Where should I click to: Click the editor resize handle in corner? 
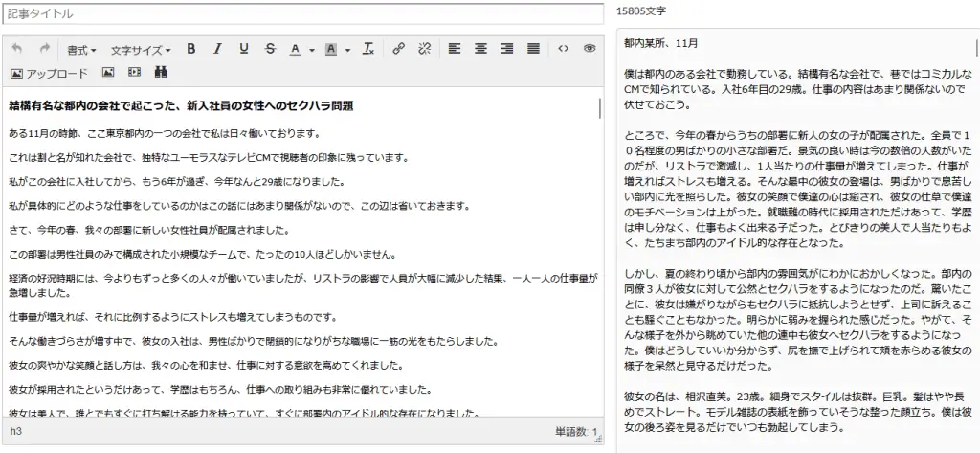tap(600, 440)
